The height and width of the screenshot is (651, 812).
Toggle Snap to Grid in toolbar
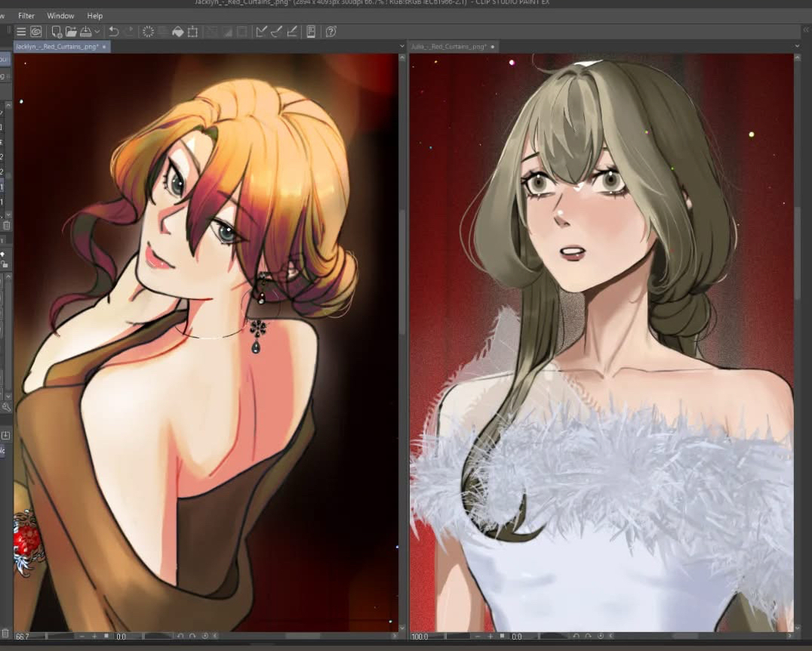[291, 32]
